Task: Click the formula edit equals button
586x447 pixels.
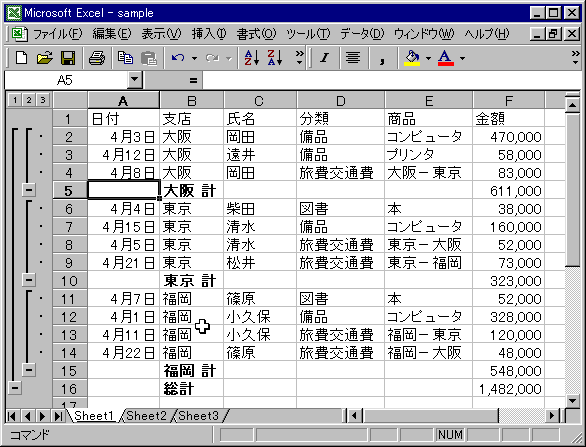Action: 193,80
